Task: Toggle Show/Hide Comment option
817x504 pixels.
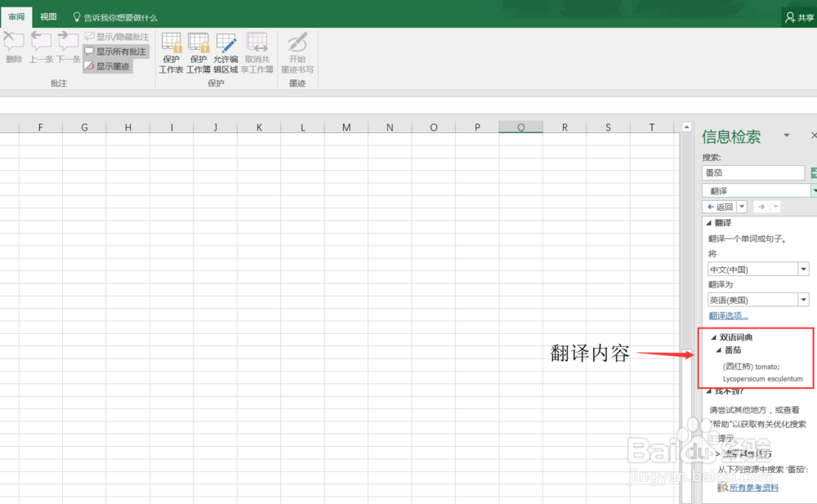Action: pyautogui.click(x=117, y=37)
